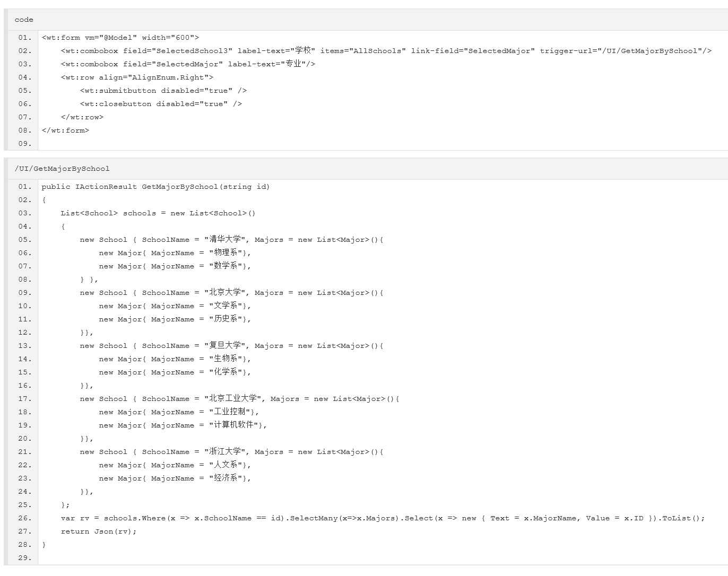Click the closing </wt:form> tag

coord(65,130)
